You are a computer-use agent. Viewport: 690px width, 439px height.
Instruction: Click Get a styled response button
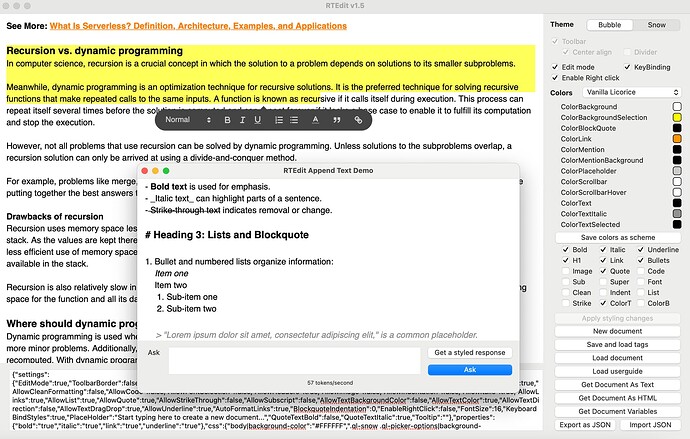click(x=470, y=352)
